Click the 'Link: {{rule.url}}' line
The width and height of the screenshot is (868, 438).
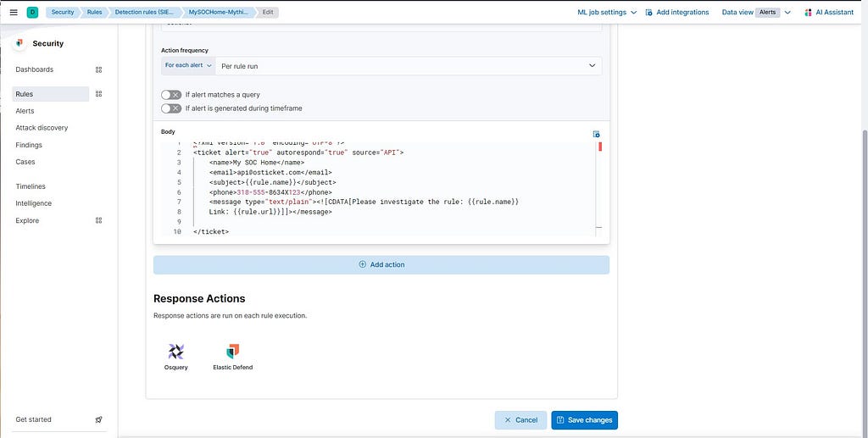pos(270,212)
